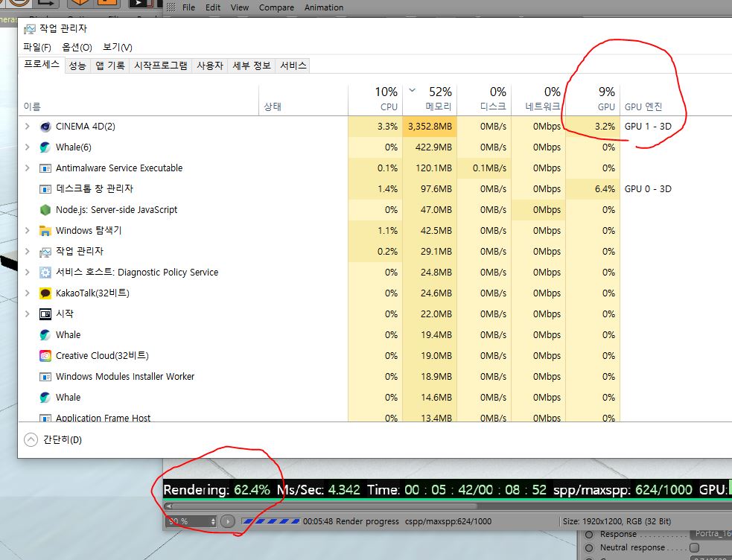The image size is (732, 560).
Task: Switch to the 앱 기록 tab
Action: [x=110, y=66]
